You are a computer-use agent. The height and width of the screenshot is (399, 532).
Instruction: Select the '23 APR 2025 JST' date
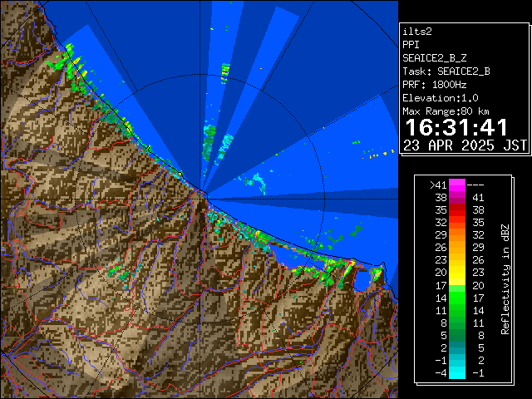[465, 145]
